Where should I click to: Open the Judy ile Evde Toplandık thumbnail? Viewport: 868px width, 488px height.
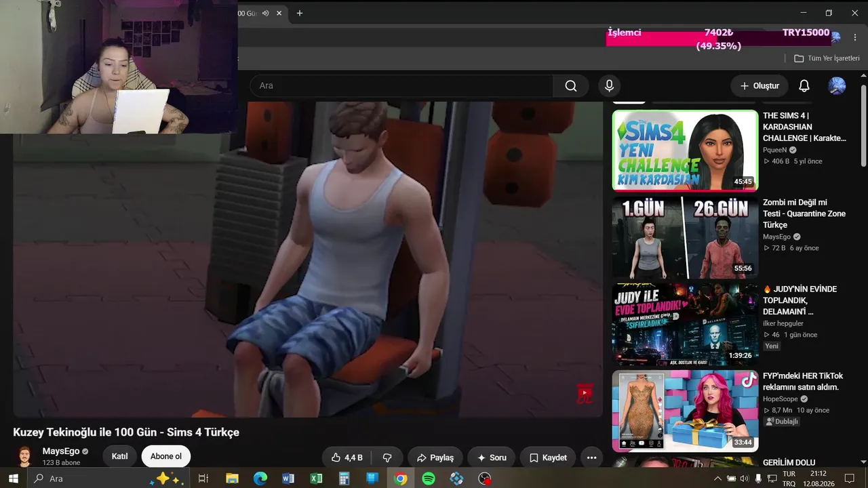tap(685, 324)
